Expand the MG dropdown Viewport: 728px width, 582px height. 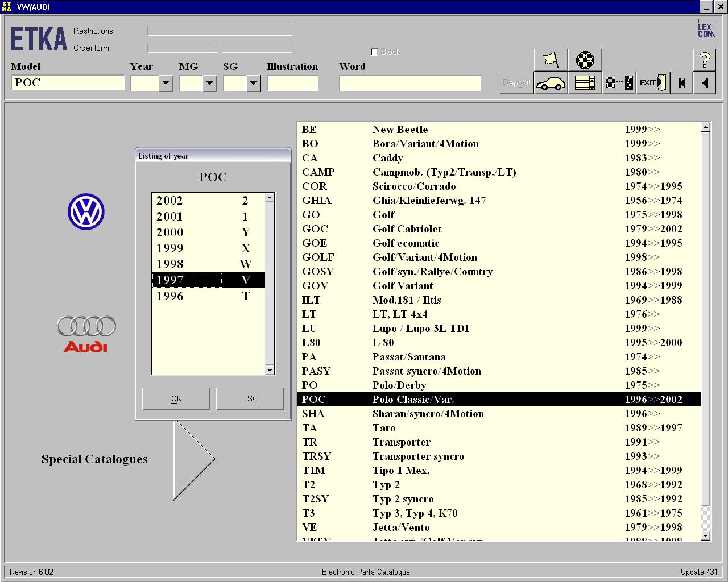209,84
